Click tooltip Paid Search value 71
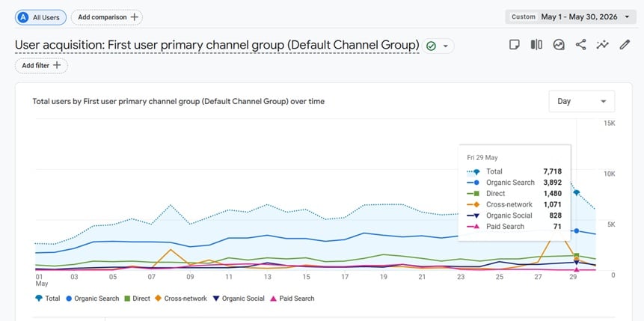 tap(557, 227)
